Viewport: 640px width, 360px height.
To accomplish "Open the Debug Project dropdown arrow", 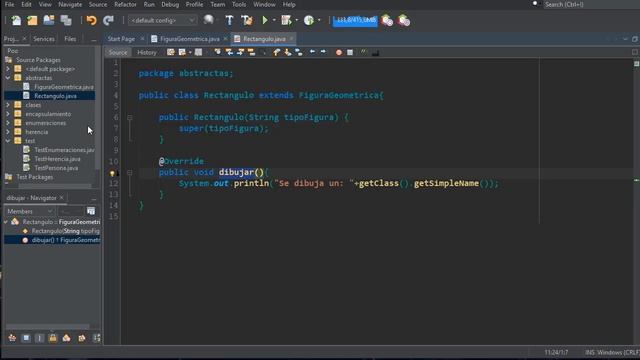I will click(x=296, y=20).
